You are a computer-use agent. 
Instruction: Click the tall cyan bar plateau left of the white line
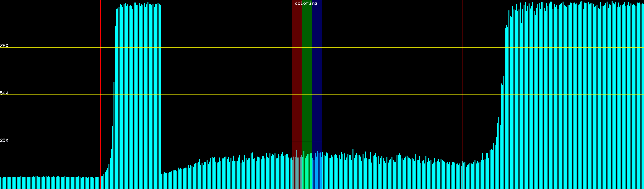(138, 94)
